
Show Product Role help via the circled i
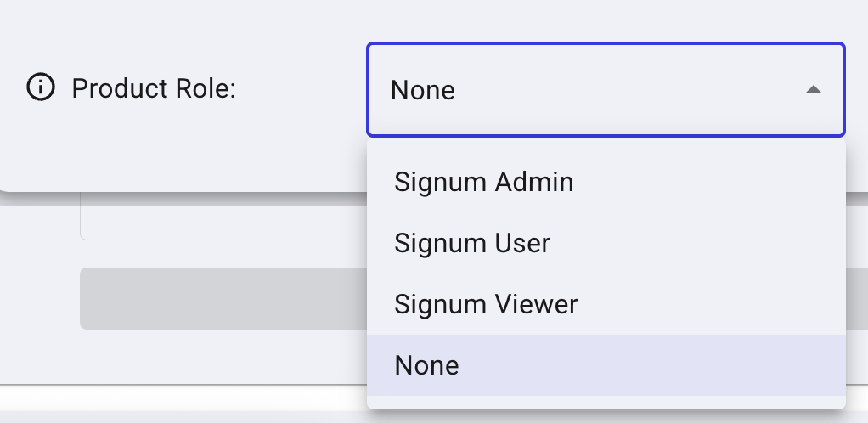tap(41, 87)
